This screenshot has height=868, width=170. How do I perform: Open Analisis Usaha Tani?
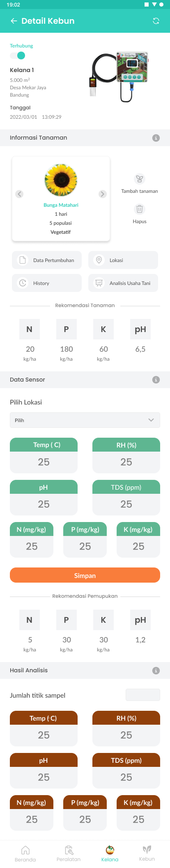[123, 283]
